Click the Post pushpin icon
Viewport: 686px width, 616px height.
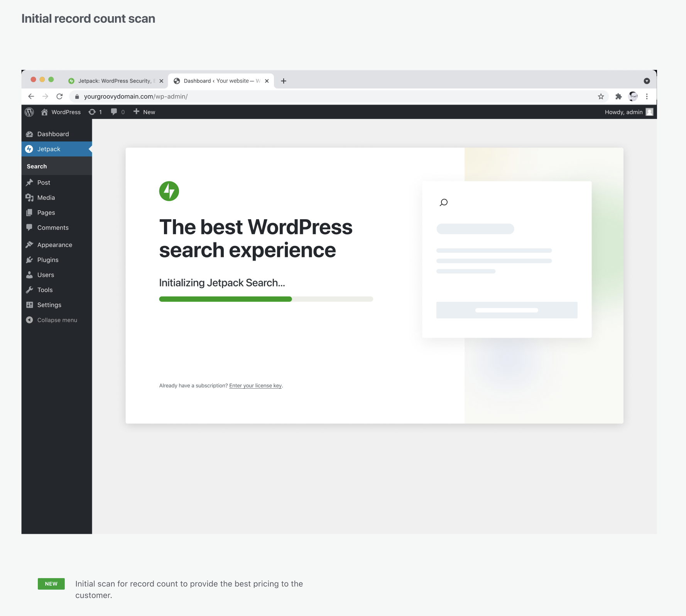click(29, 183)
